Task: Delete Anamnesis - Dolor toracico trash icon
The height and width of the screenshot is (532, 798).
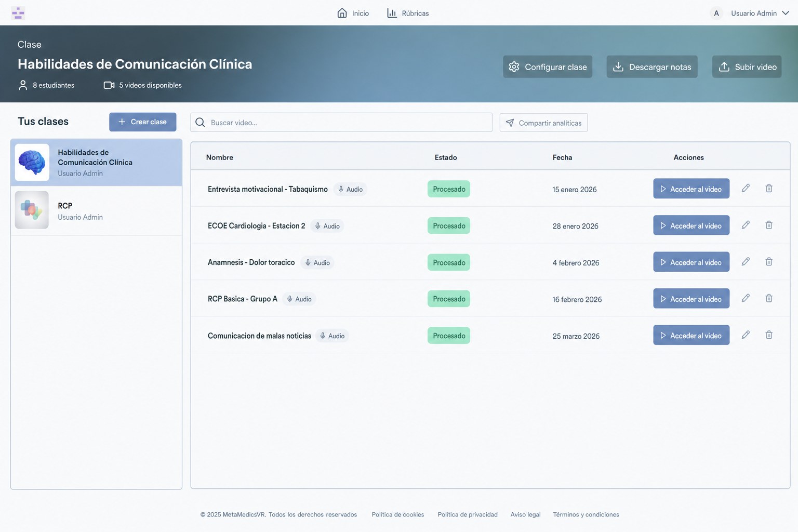Action: pos(769,261)
